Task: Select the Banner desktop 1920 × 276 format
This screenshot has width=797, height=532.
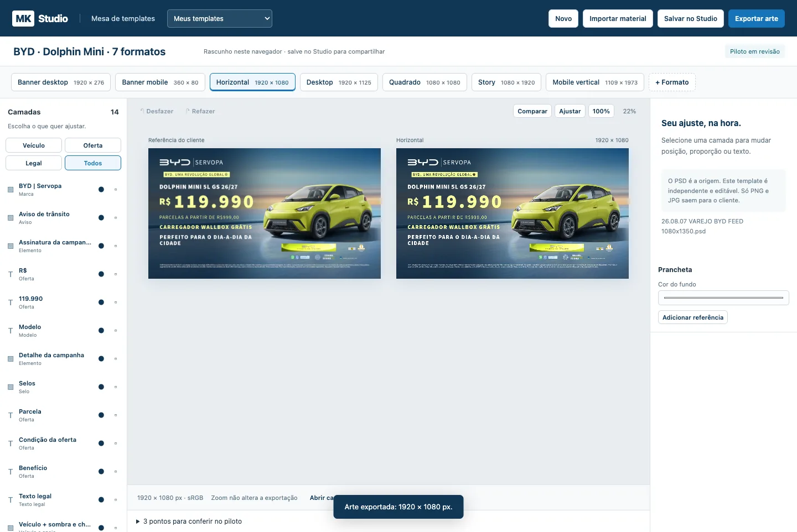Action: coord(61,82)
